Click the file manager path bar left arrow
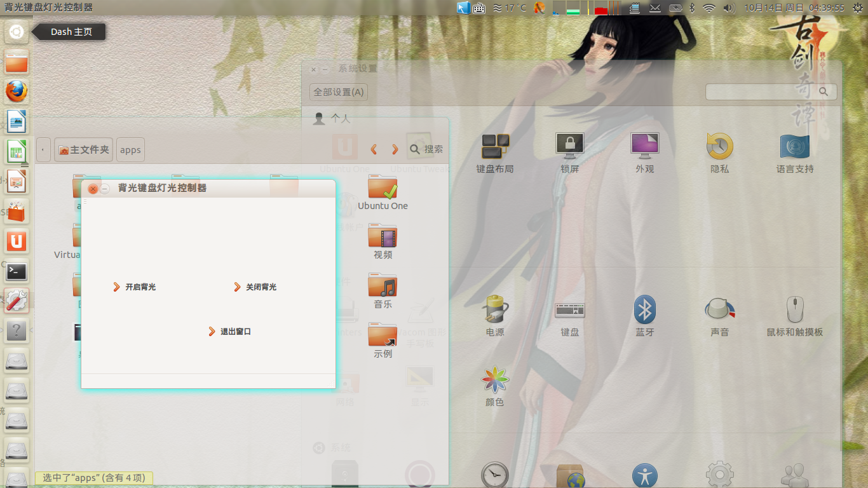Viewport: 868px width, 488px height. click(x=43, y=150)
